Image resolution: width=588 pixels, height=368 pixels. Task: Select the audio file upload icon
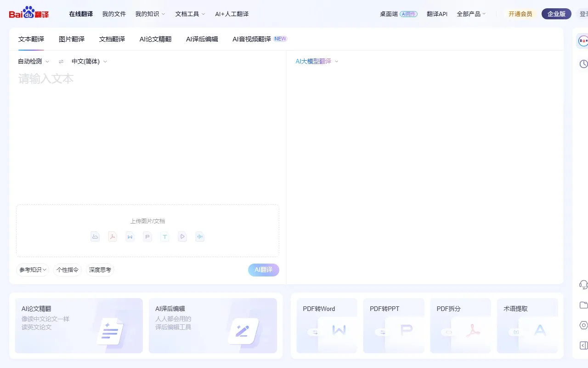point(200,236)
